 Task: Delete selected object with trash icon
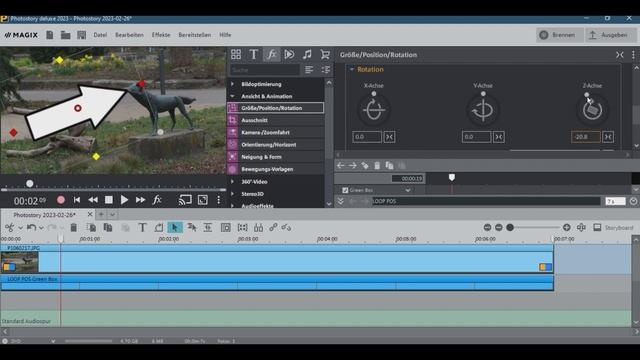[73, 227]
